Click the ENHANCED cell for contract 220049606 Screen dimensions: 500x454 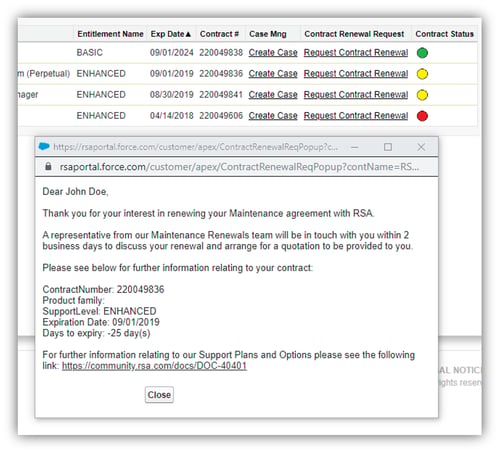pyautogui.click(x=101, y=116)
